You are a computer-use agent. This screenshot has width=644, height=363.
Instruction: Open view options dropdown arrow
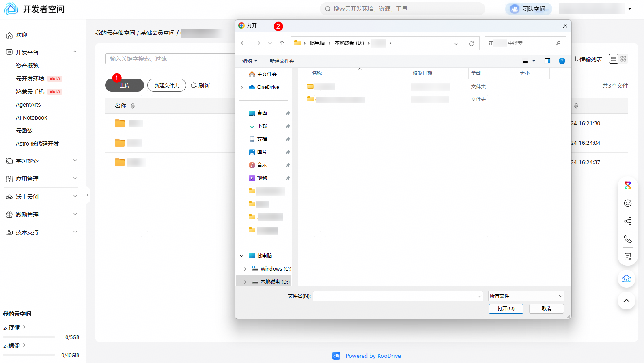(x=534, y=61)
